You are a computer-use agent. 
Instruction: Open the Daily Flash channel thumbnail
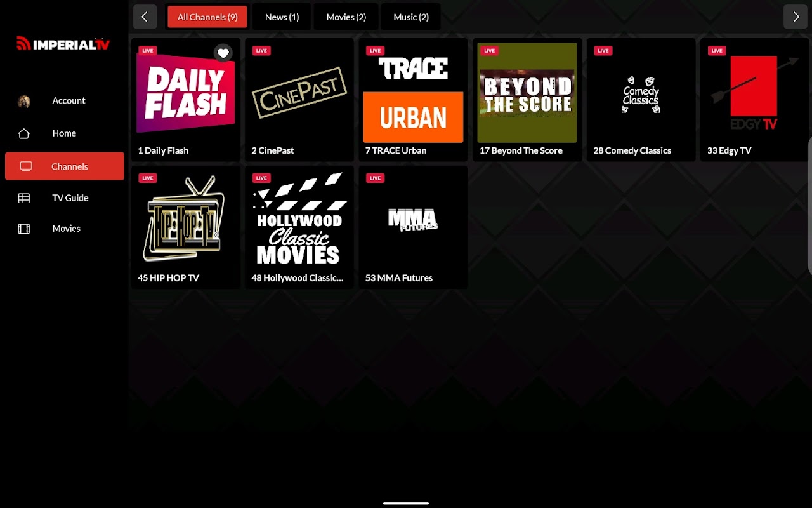tap(186, 93)
